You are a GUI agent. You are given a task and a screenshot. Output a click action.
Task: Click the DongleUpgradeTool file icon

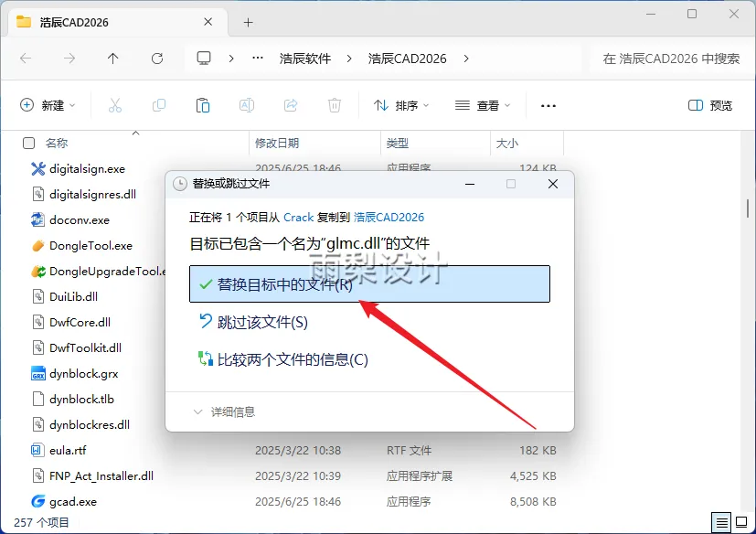coord(38,271)
